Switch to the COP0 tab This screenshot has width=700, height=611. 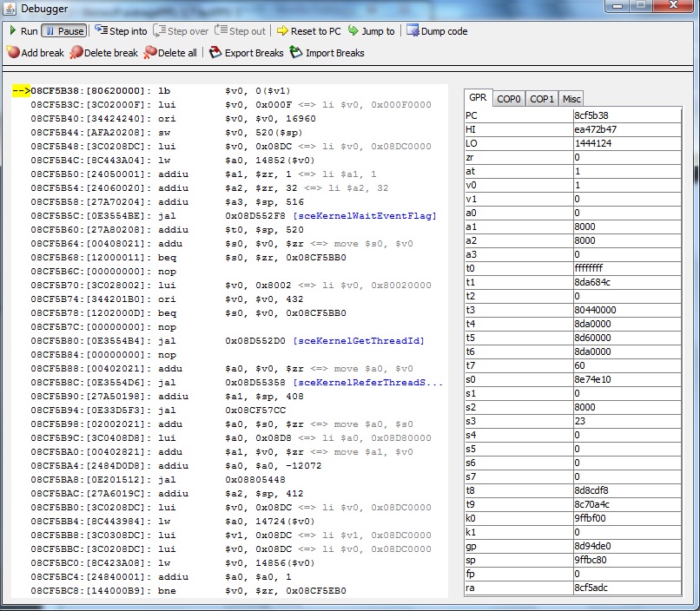(509, 99)
